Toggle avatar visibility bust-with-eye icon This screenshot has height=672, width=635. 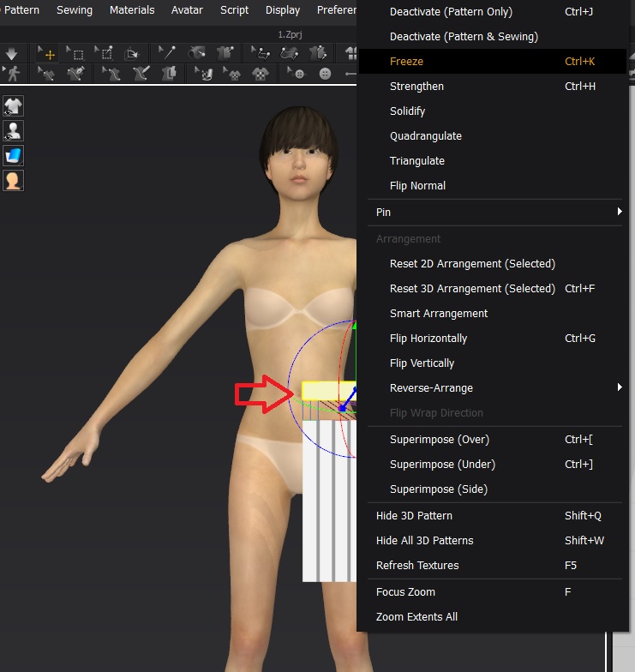pos(14,130)
